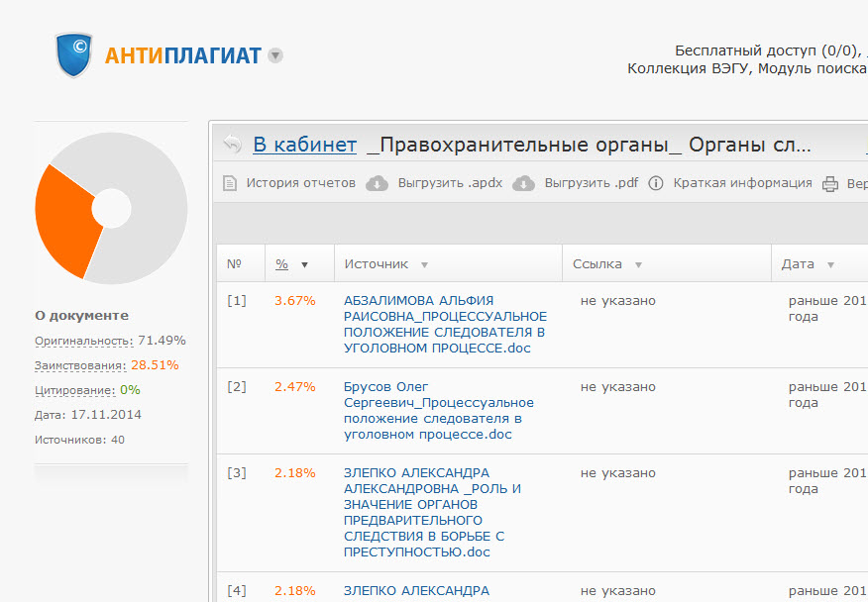This screenshot has width=868, height=602.
Task: Click the Antiplagiat shield logo
Action: (73, 54)
